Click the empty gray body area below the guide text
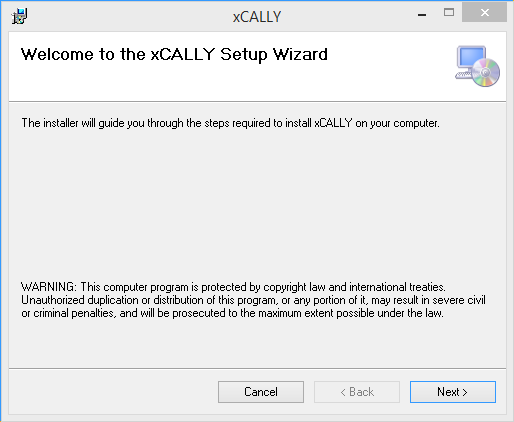Screen dimensions: 514x422 point(257,200)
